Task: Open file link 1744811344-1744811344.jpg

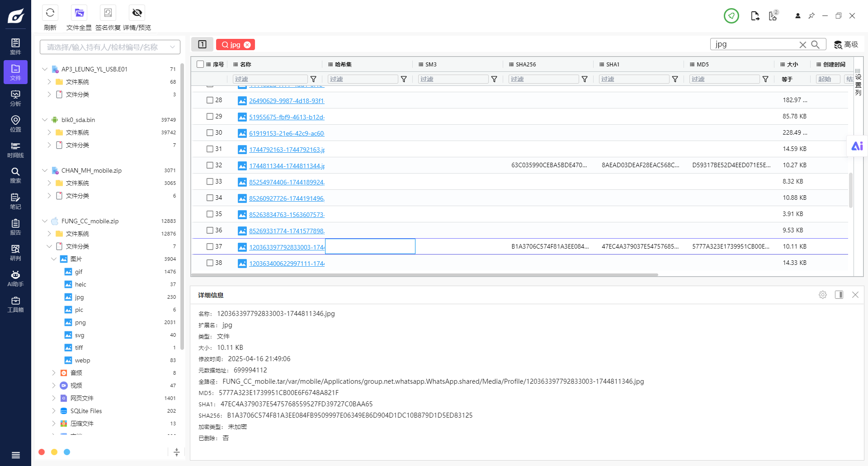Action: (x=287, y=166)
